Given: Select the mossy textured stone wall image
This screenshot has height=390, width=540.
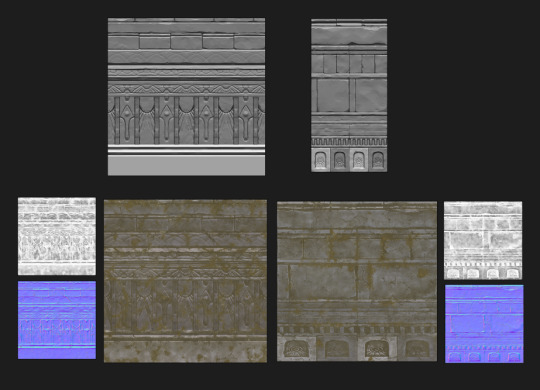Looking at the screenshot, I should pos(357,281).
